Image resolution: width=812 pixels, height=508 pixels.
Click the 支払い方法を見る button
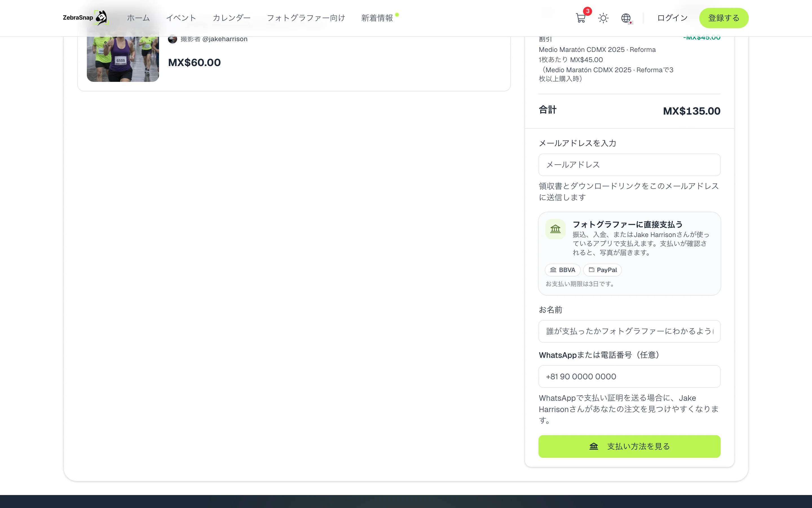click(x=630, y=446)
